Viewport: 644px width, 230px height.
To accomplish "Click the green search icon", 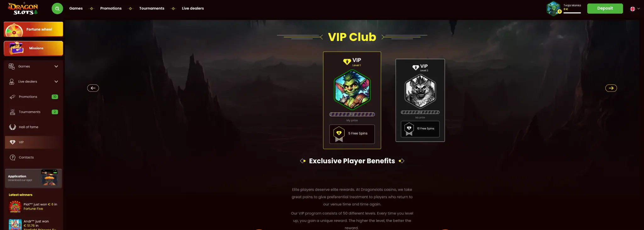I will pos(57,9).
